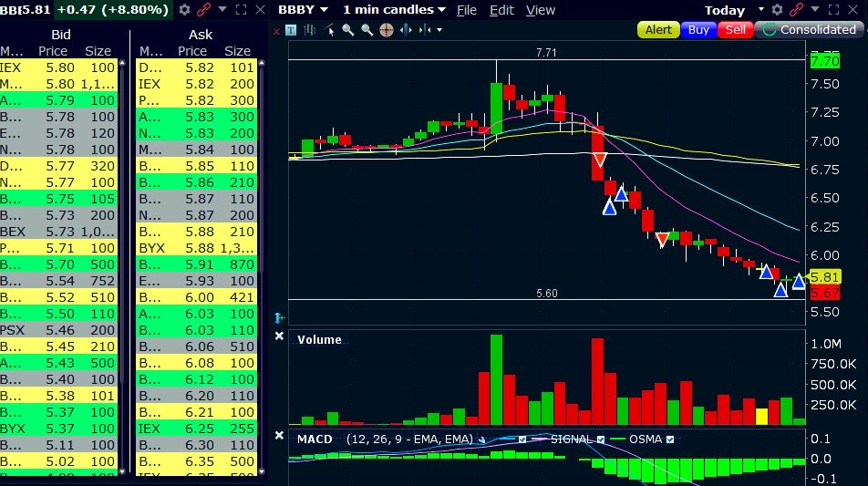The width and height of the screenshot is (868, 486).
Task: Toggle the crosshair tool
Action: (x=387, y=30)
